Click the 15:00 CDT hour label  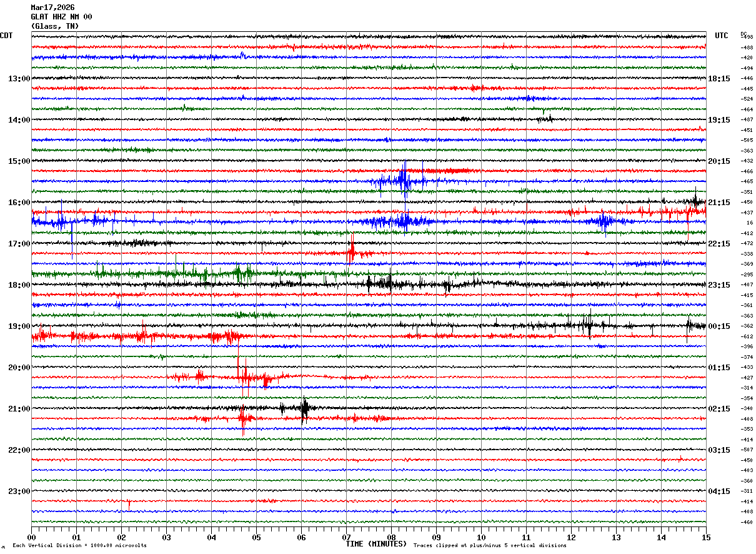[x=19, y=161]
